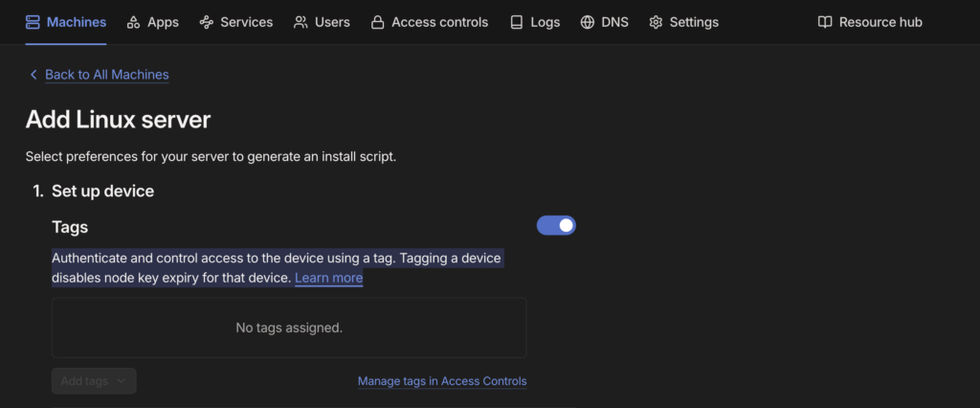
Task: Click the back arrow chevron icon
Action: (x=33, y=75)
